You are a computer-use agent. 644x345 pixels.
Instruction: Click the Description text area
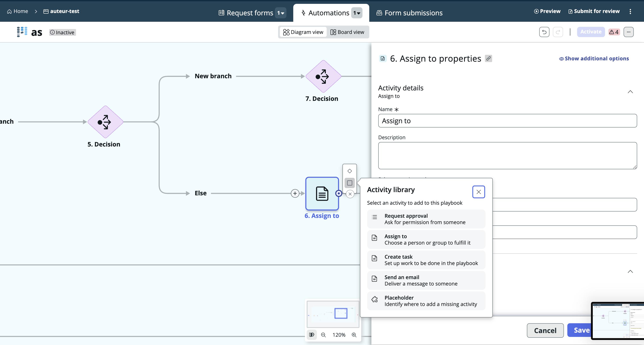click(x=507, y=155)
